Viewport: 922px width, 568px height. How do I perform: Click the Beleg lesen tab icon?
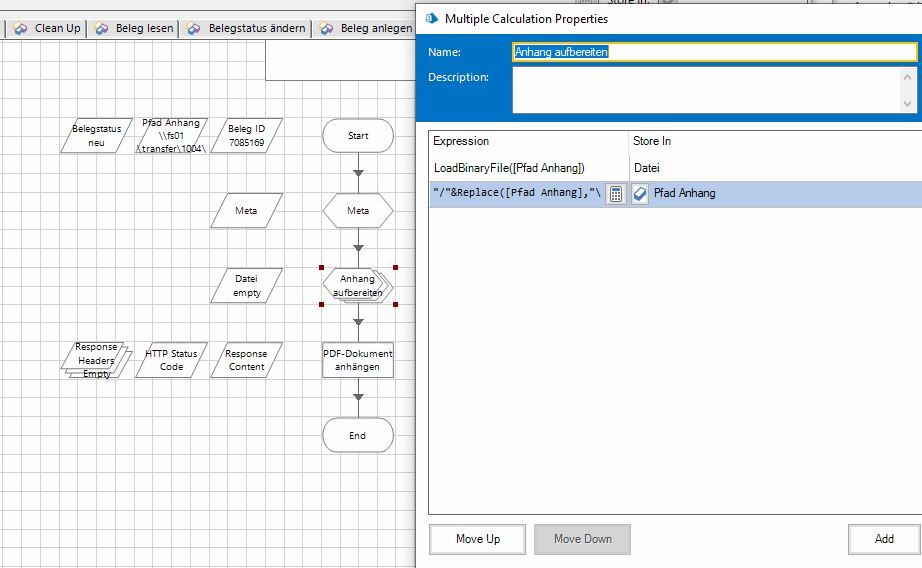pos(102,29)
